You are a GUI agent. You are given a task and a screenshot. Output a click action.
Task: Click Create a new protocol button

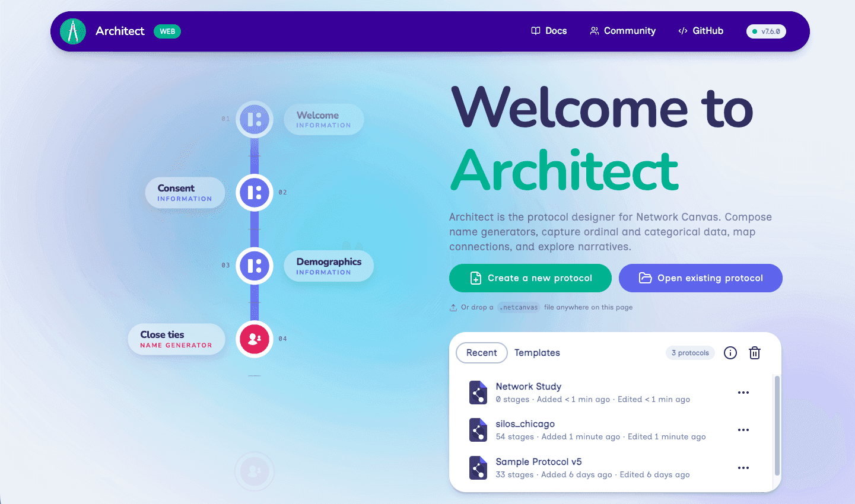(x=530, y=278)
